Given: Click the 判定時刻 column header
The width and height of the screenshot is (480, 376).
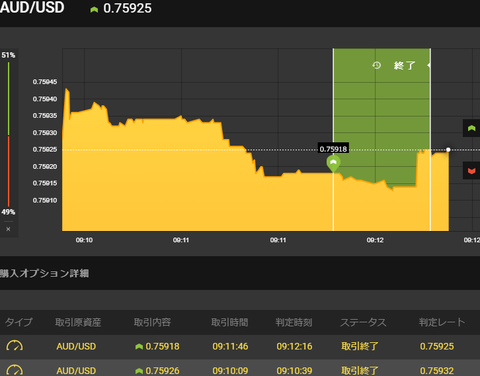Looking at the screenshot, I should tap(294, 322).
